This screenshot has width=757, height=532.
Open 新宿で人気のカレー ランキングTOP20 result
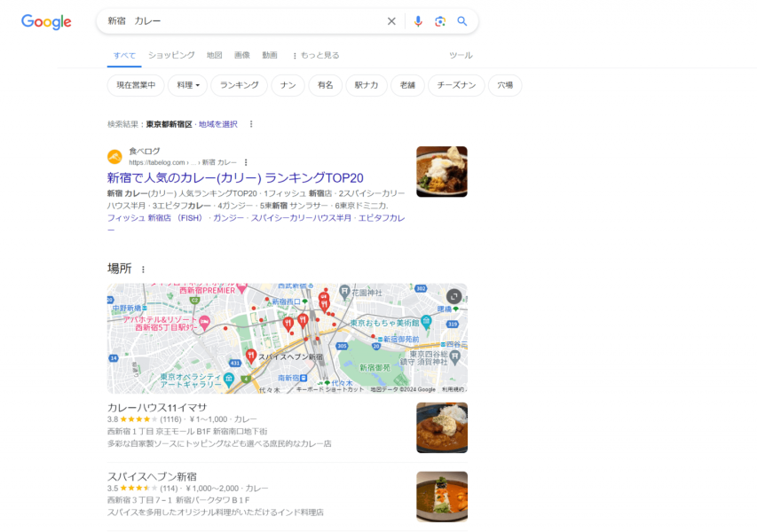pyautogui.click(x=235, y=178)
